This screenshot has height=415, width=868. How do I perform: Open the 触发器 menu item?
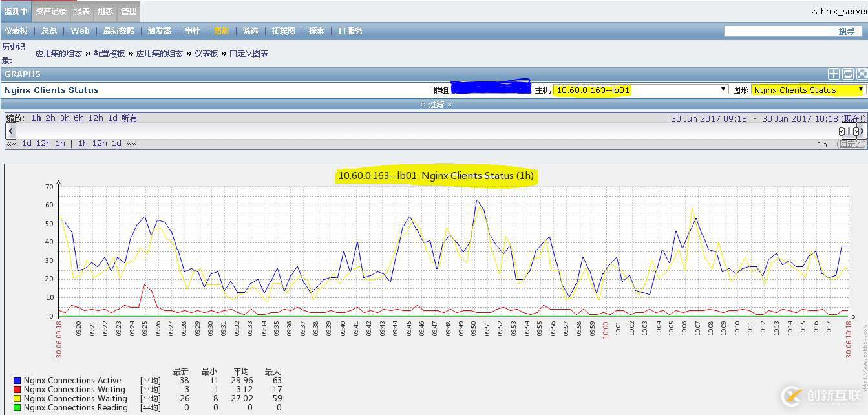159,31
